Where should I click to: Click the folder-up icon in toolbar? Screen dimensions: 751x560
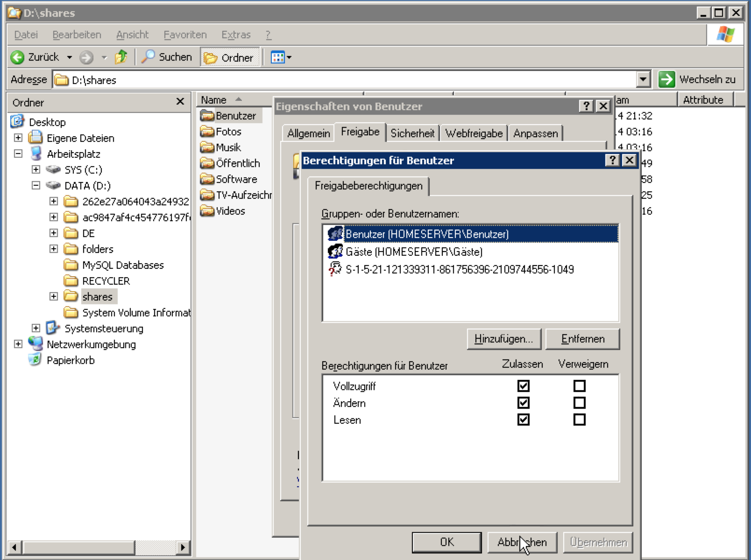[x=121, y=57]
